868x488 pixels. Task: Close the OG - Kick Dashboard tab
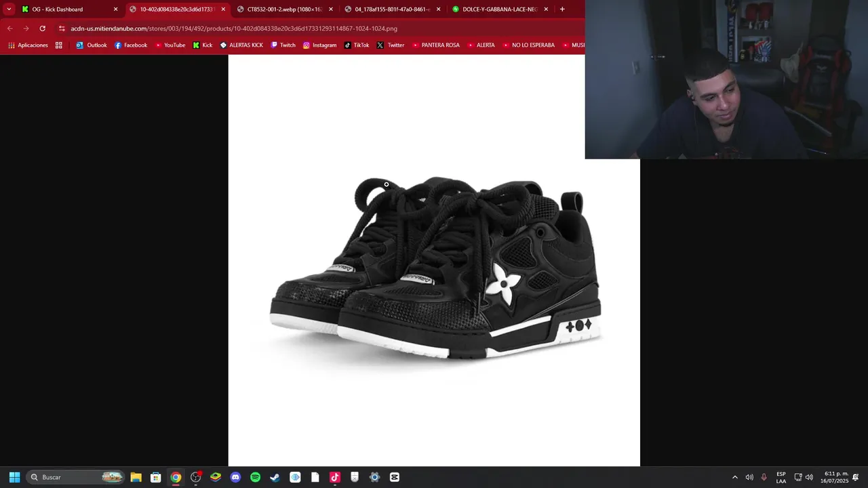coord(115,9)
